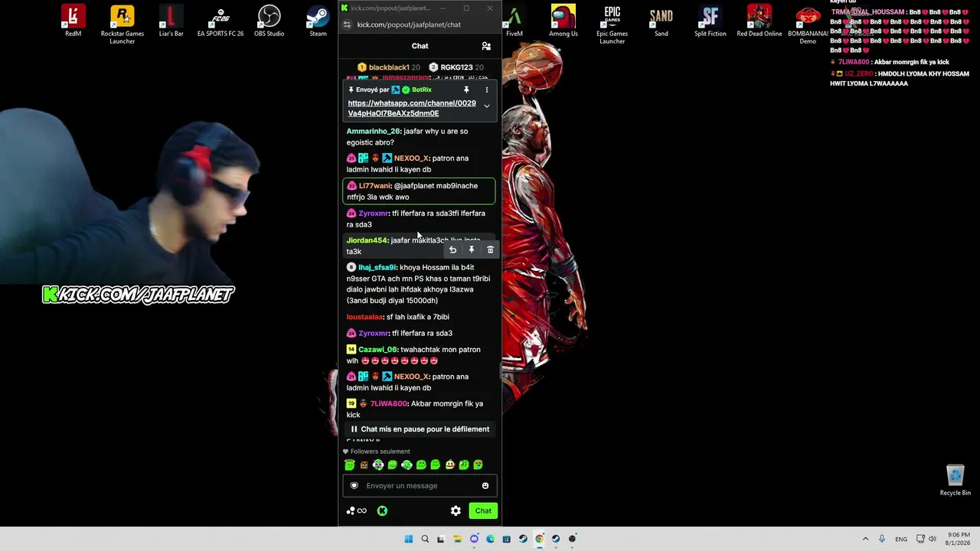Image resolution: width=980 pixels, height=551 pixels.
Task: Expand the pinned BotRix message
Action: (x=486, y=106)
